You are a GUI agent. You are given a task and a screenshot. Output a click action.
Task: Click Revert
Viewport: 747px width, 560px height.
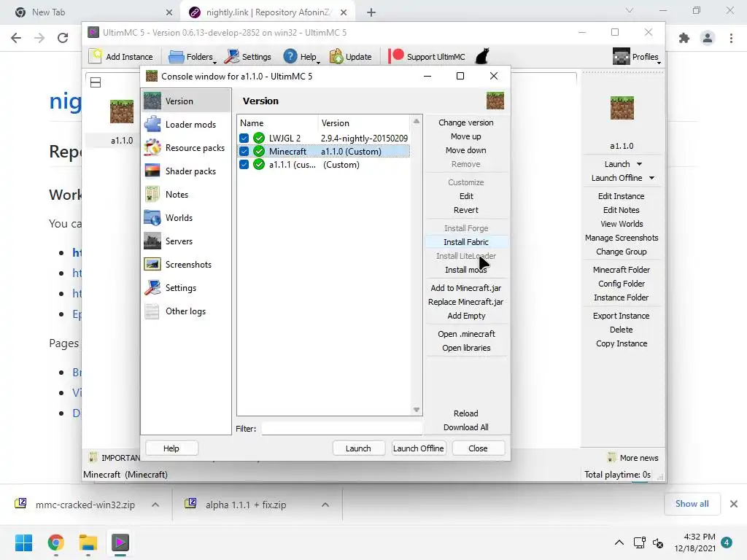pyautogui.click(x=466, y=210)
